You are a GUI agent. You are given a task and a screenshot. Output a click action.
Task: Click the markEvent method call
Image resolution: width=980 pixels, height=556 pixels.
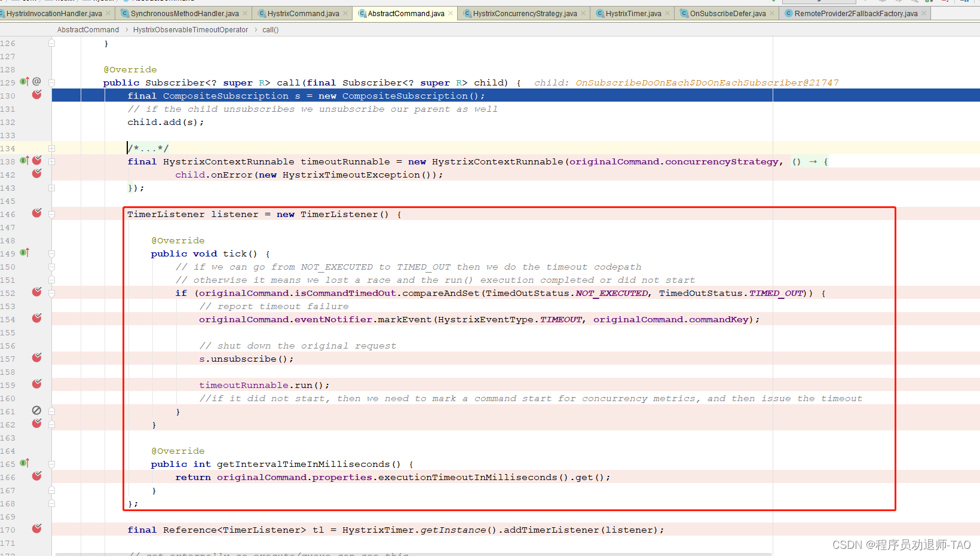405,319
